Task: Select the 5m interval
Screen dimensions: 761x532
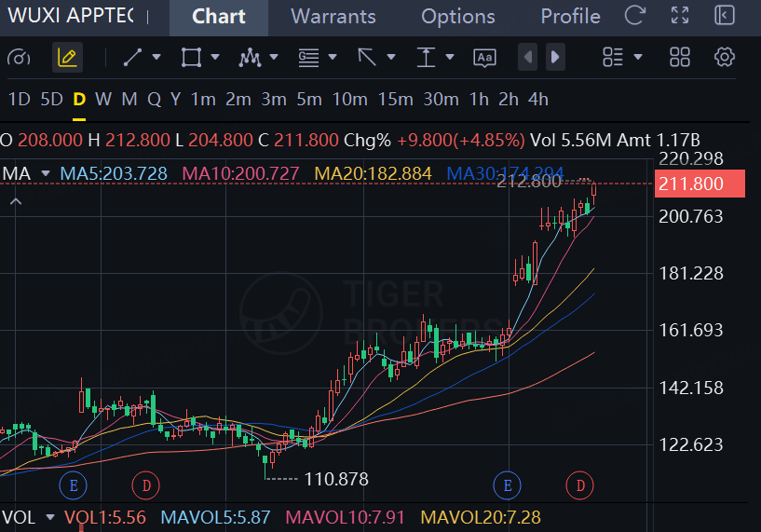Action: point(309,100)
